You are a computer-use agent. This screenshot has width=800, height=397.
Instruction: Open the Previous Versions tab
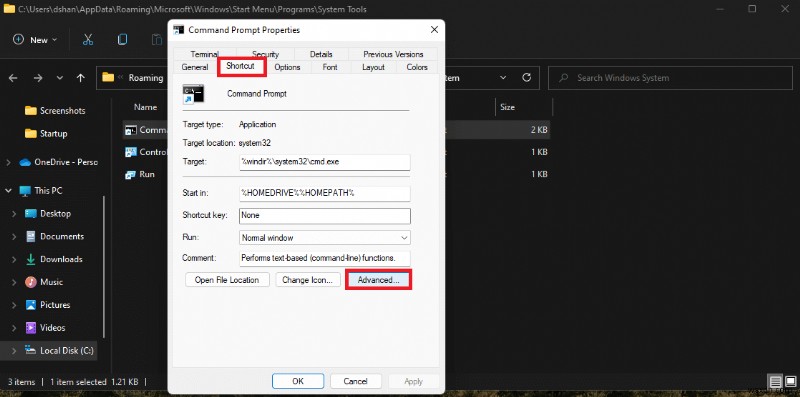(x=393, y=54)
